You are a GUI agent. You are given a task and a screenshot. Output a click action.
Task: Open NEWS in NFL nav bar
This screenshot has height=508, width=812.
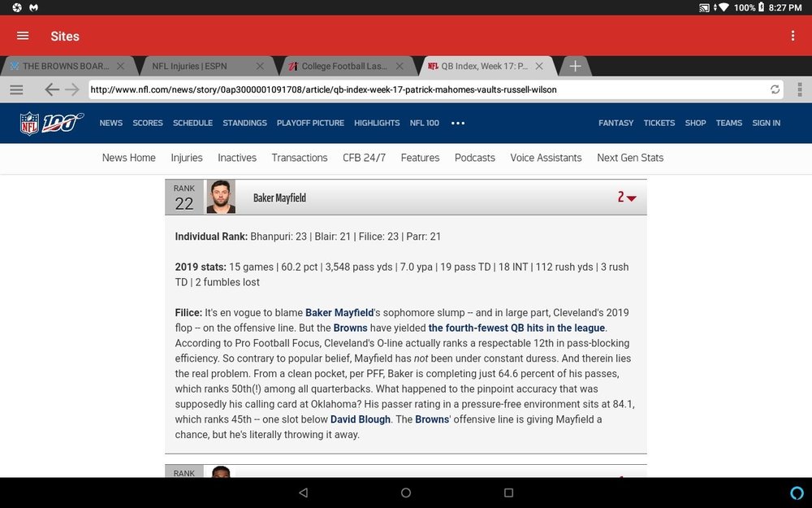coord(110,124)
